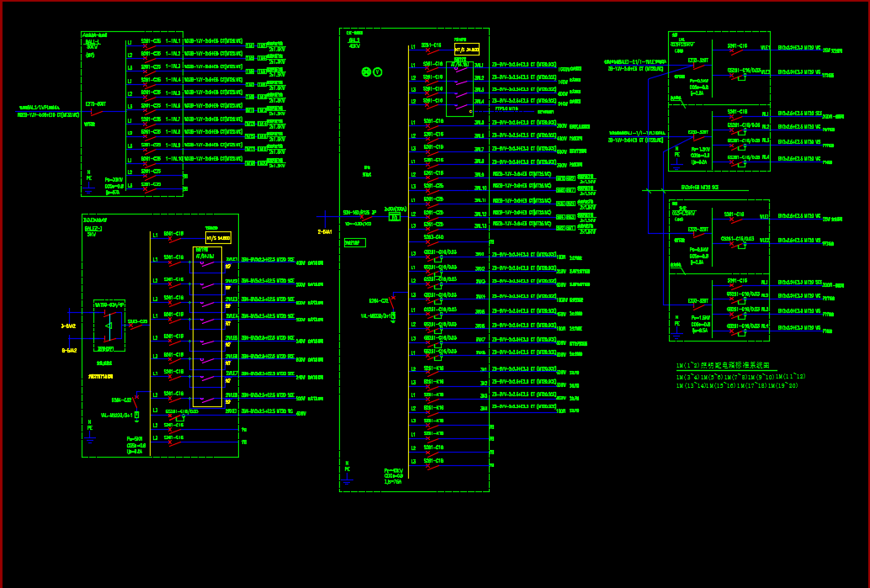Viewport: 870px width, 588px height.
Task: Click the 1M(7~8) panel reference
Action: [735, 377]
